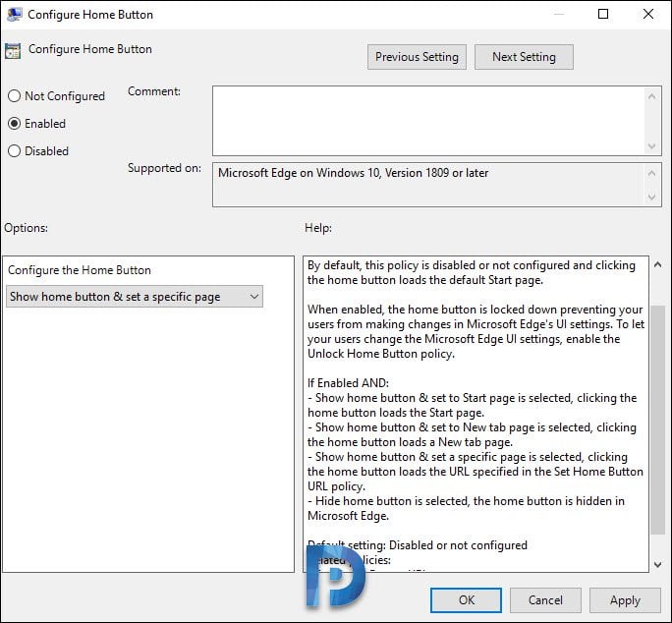Click the Apply button

click(x=625, y=599)
